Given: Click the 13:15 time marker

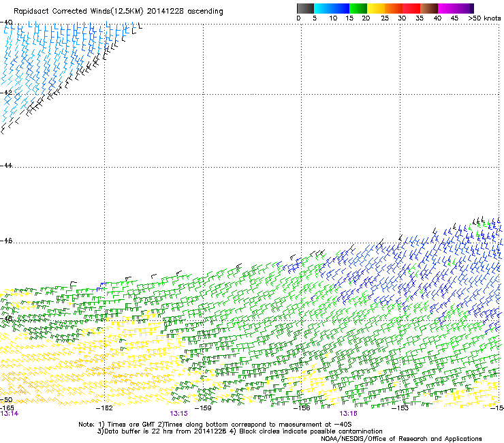Looking at the screenshot, I should coord(178,414).
